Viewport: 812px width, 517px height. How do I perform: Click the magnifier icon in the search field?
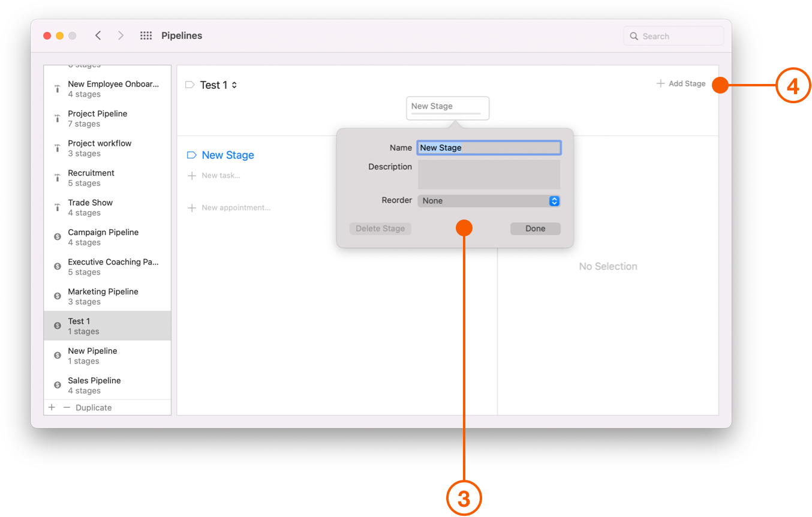pyautogui.click(x=634, y=36)
